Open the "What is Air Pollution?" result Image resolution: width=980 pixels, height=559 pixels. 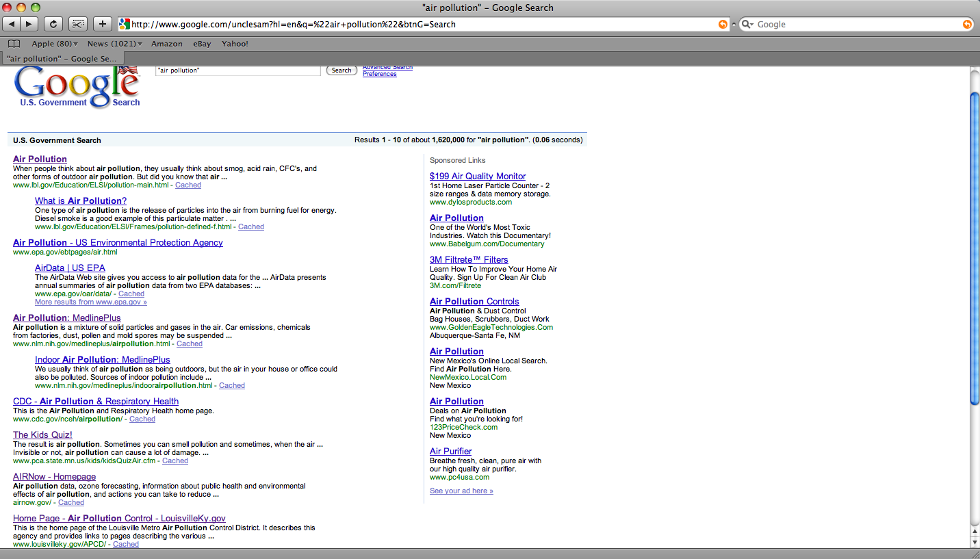[81, 200]
